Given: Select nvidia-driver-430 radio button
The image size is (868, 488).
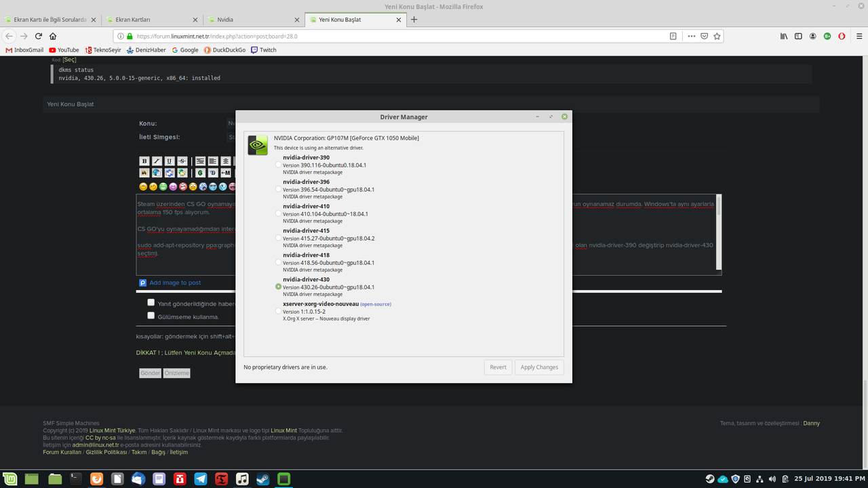Looking at the screenshot, I should pos(279,287).
